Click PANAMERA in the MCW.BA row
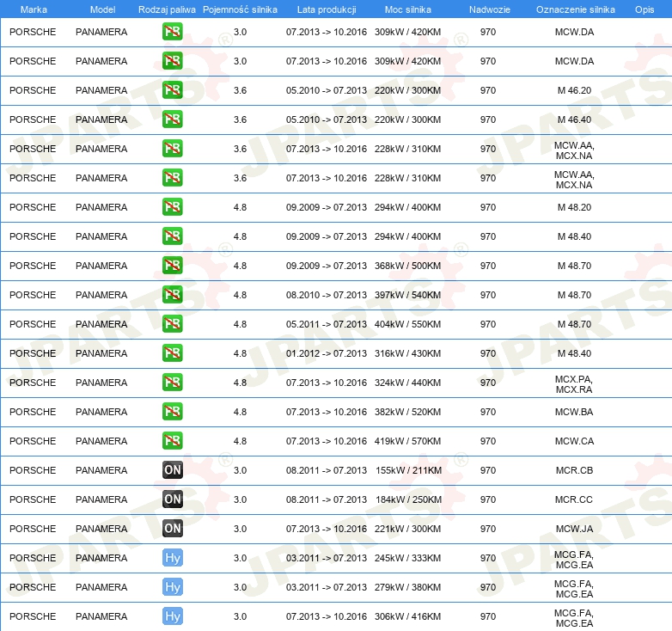 coord(101,412)
